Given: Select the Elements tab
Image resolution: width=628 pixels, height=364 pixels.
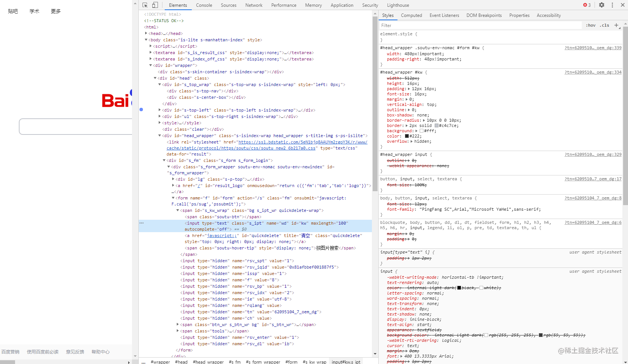Looking at the screenshot, I should pos(178,5).
